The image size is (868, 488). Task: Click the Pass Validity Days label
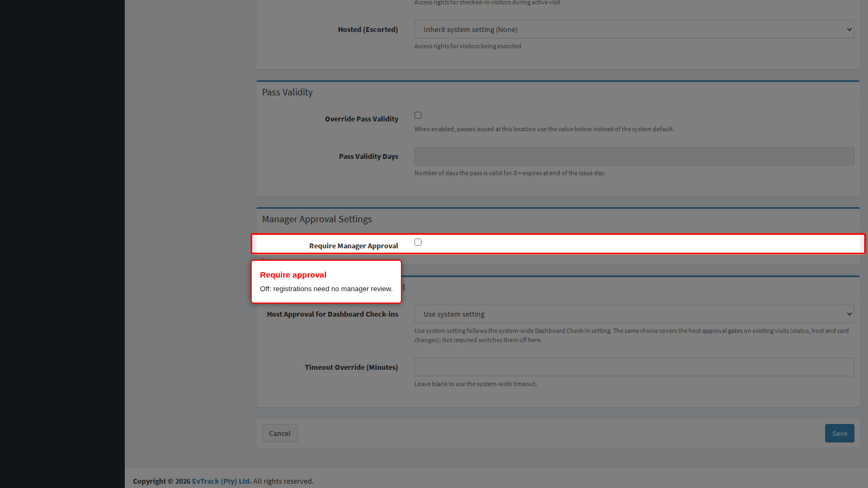(x=368, y=156)
